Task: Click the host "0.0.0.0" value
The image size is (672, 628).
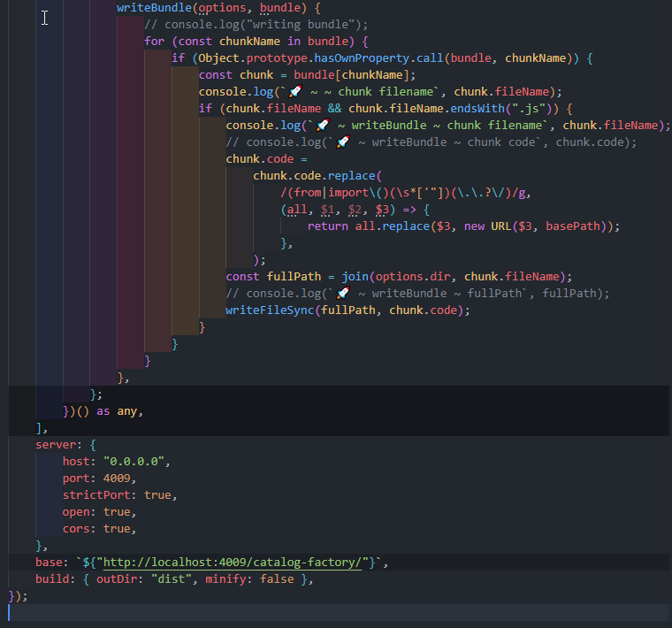Action: 134,461
